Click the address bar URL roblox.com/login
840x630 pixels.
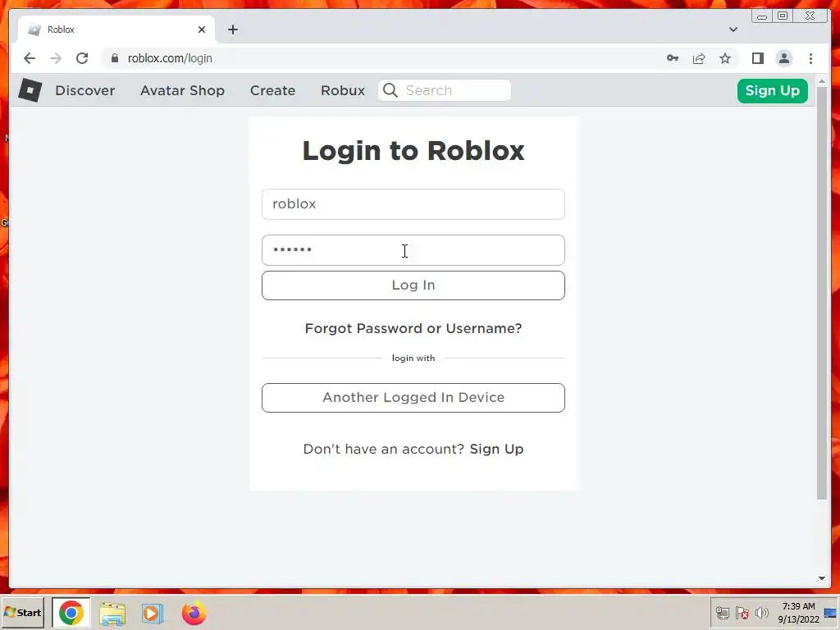[x=170, y=58]
